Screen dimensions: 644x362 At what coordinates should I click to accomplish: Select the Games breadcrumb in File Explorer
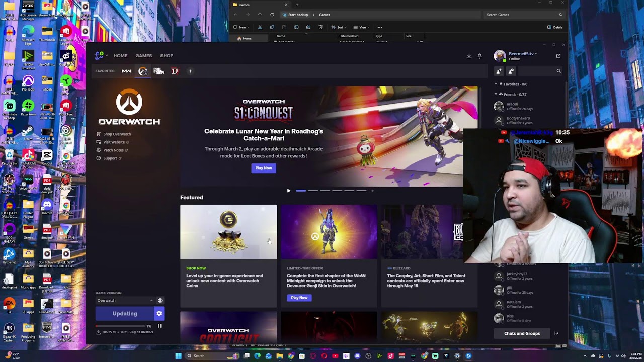[325, 15]
